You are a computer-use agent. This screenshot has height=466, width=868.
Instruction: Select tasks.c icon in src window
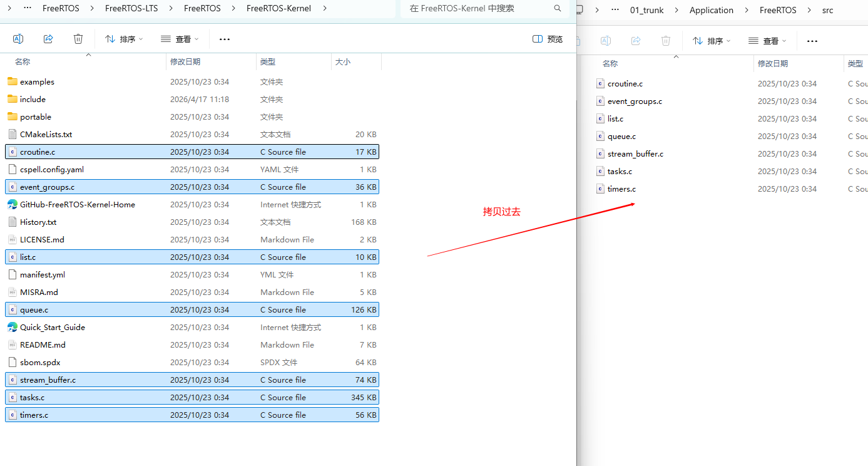tap(600, 171)
